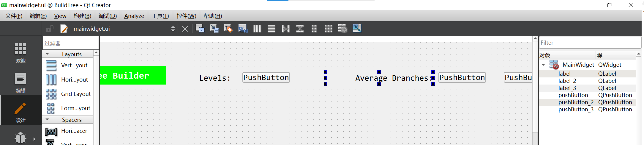This screenshot has width=644, height=145.
Task: Apply Lay Out Horizontally toolbar icon
Action: point(257,29)
